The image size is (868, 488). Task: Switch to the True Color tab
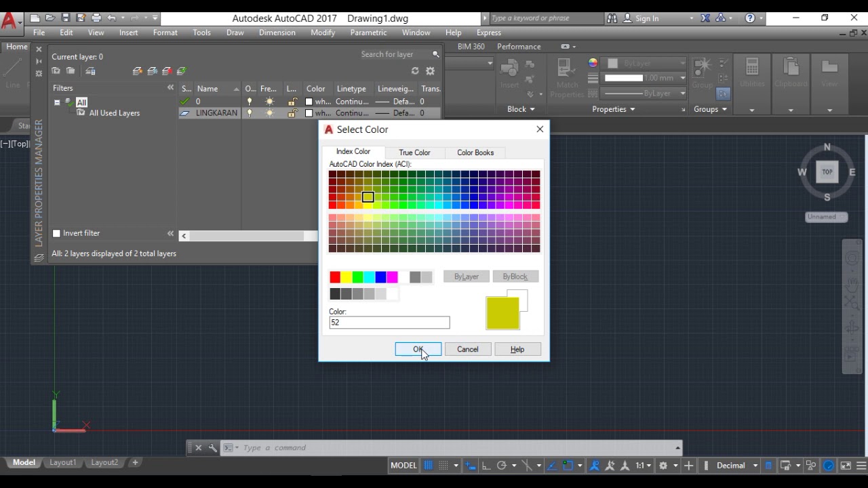[414, 152]
